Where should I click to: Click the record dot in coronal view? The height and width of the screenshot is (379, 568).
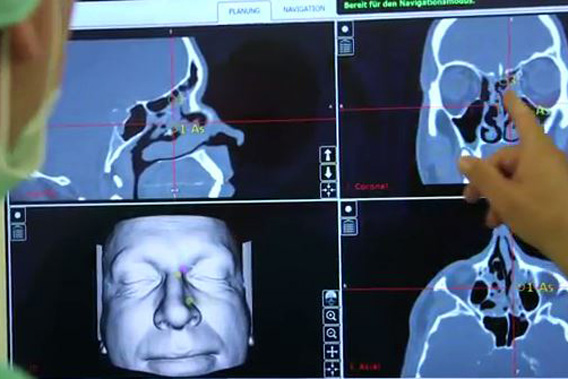[x=345, y=29]
